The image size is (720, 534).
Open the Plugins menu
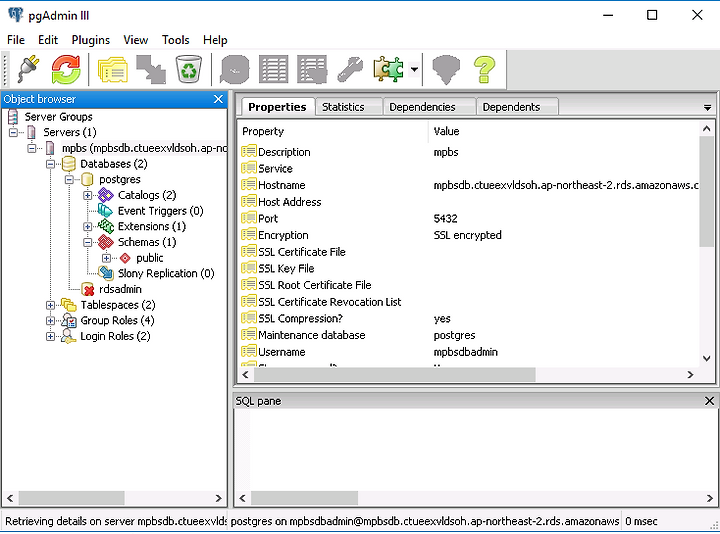(90, 40)
